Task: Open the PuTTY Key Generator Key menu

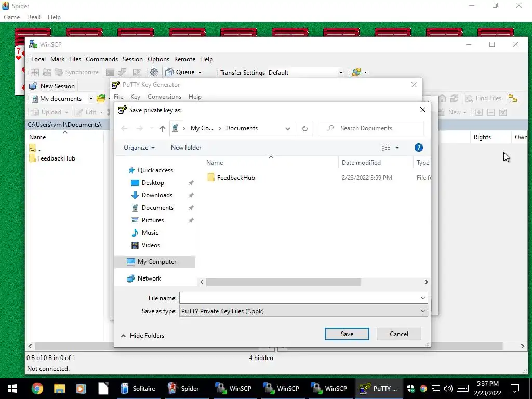Action: tap(135, 97)
